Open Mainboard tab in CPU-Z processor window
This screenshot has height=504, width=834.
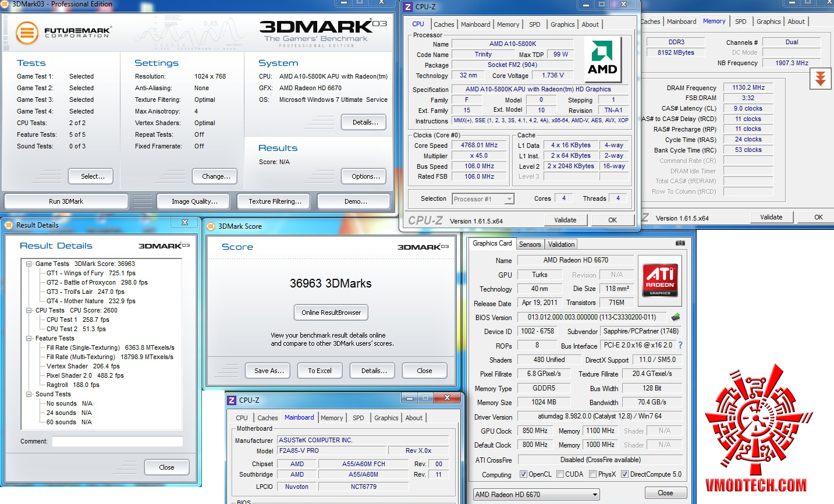475,24
